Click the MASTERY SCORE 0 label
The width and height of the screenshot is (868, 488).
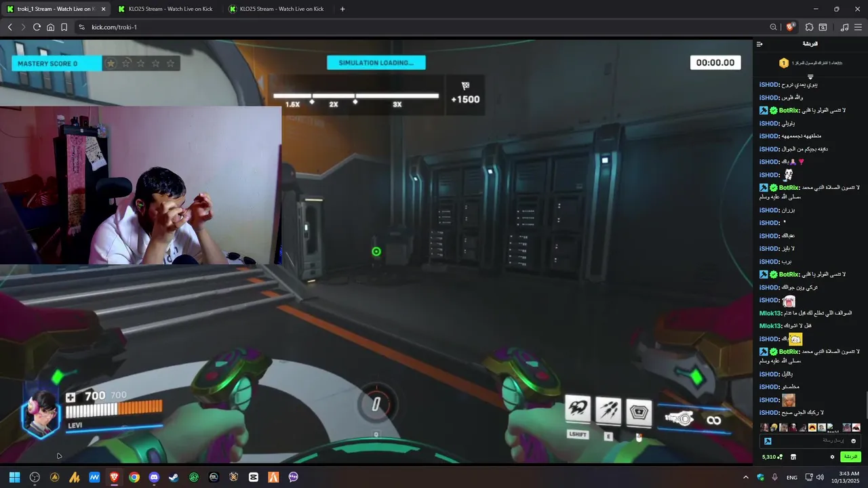point(47,64)
